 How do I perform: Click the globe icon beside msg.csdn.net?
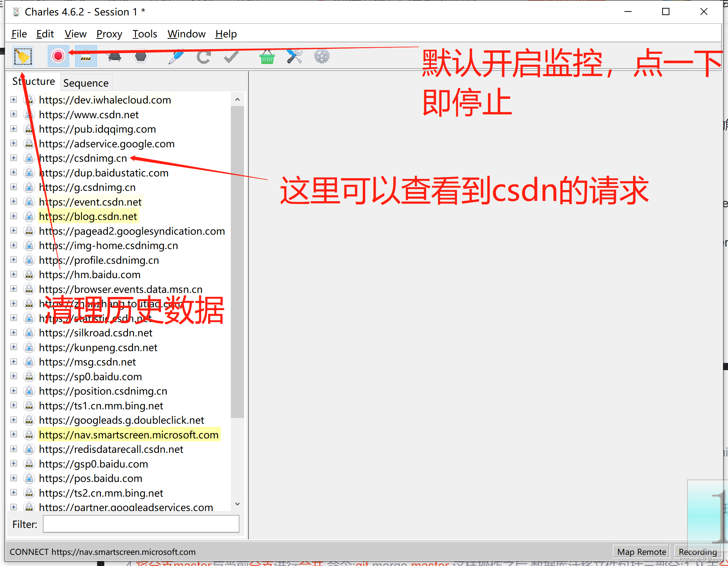[x=29, y=362]
